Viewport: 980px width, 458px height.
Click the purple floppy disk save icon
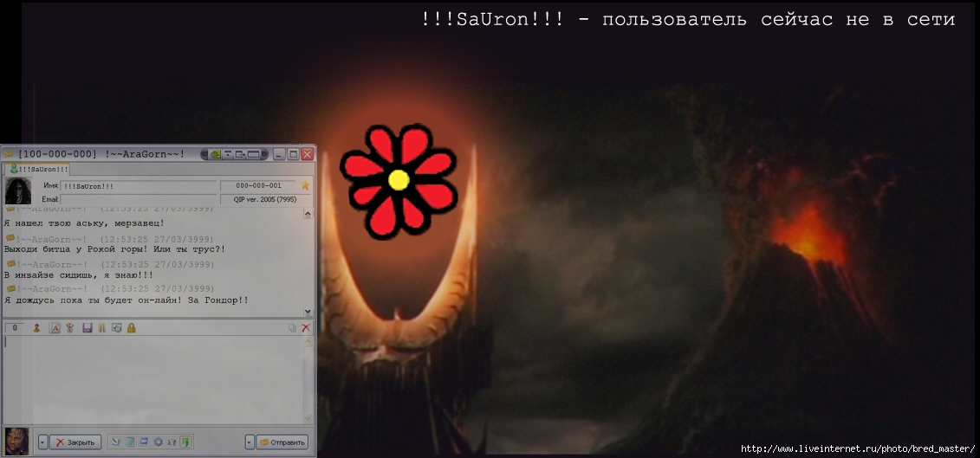pos(88,328)
